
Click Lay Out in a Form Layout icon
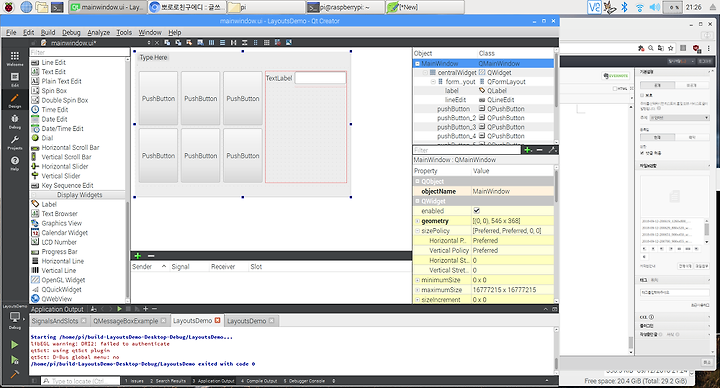click(x=256, y=43)
